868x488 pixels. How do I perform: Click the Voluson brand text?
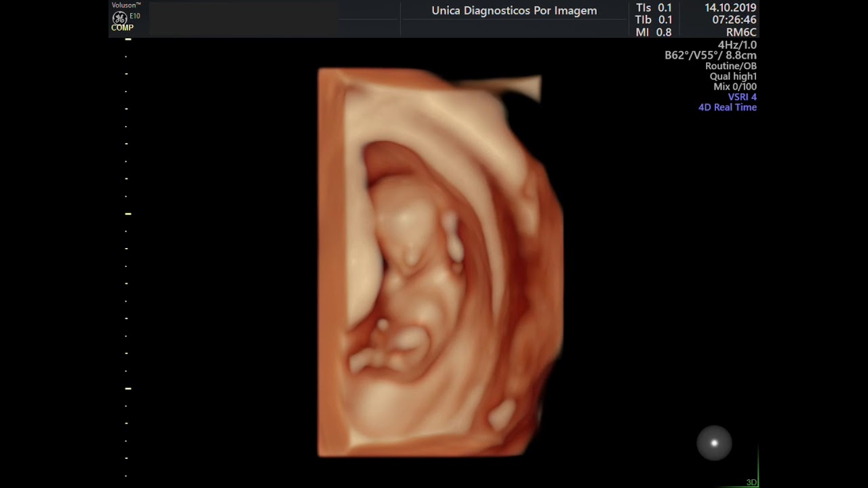(x=126, y=5)
